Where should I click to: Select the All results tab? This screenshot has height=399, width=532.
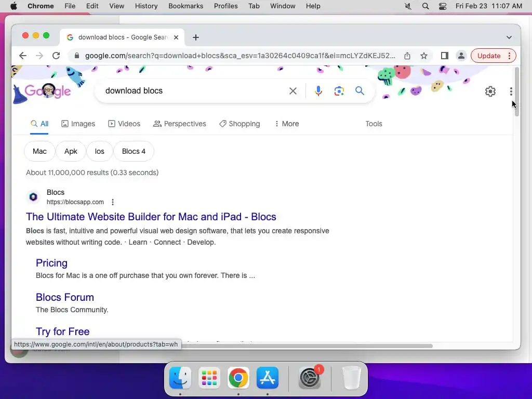click(x=39, y=124)
